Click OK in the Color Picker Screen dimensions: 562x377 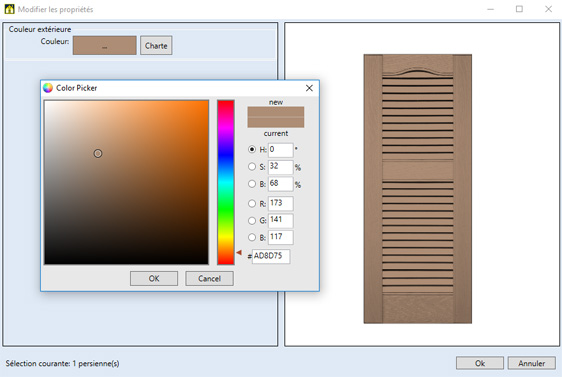click(x=154, y=278)
